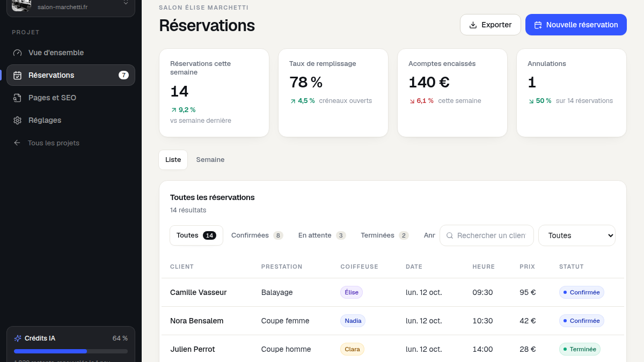Click the 14 résultats count text
Viewport: 644px width, 362px height.
coord(188,210)
